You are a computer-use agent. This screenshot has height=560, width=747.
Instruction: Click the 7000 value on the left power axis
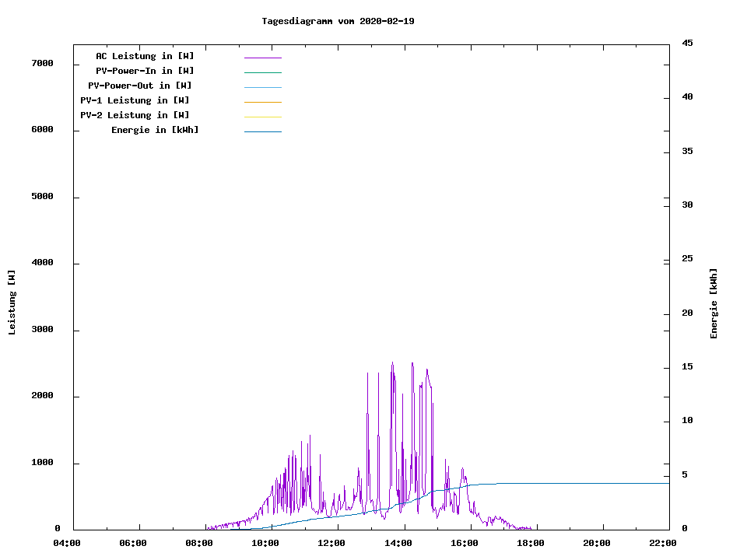pyautogui.click(x=40, y=63)
